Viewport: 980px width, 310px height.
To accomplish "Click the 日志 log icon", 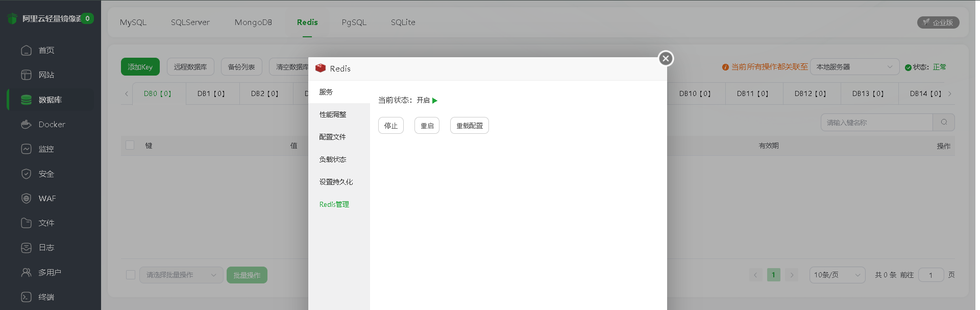I will tap(26, 247).
